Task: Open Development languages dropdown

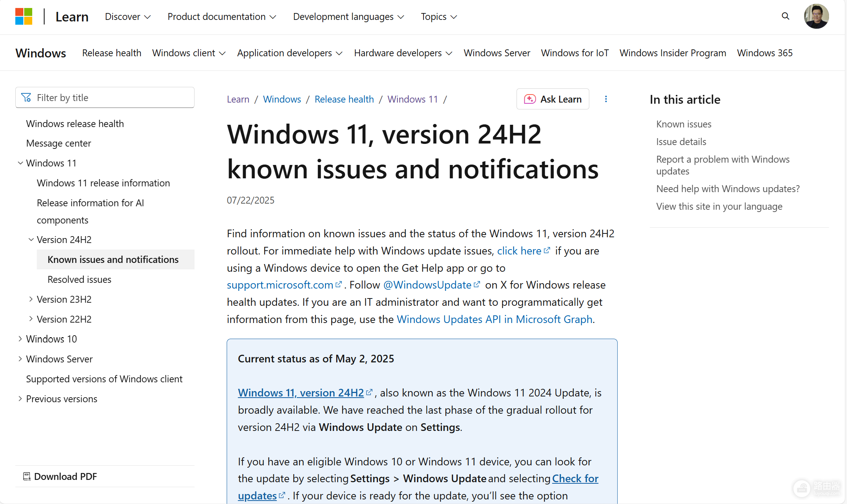Action: (348, 16)
